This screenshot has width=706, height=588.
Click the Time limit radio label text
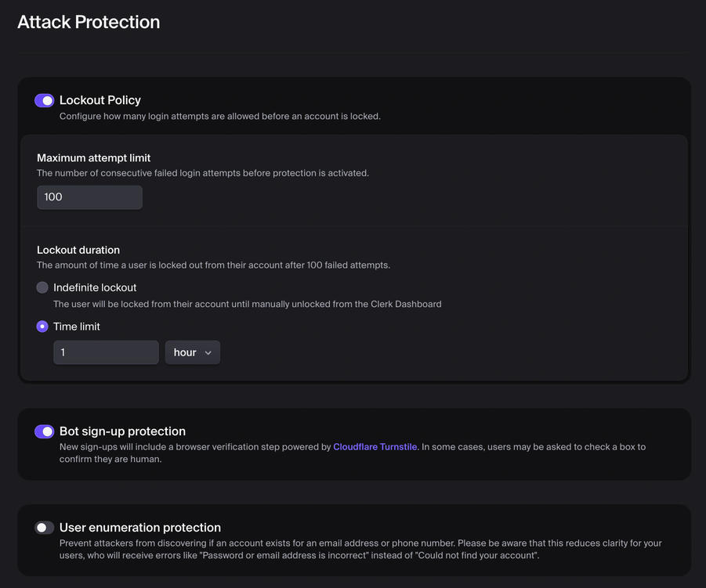[77, 326]
